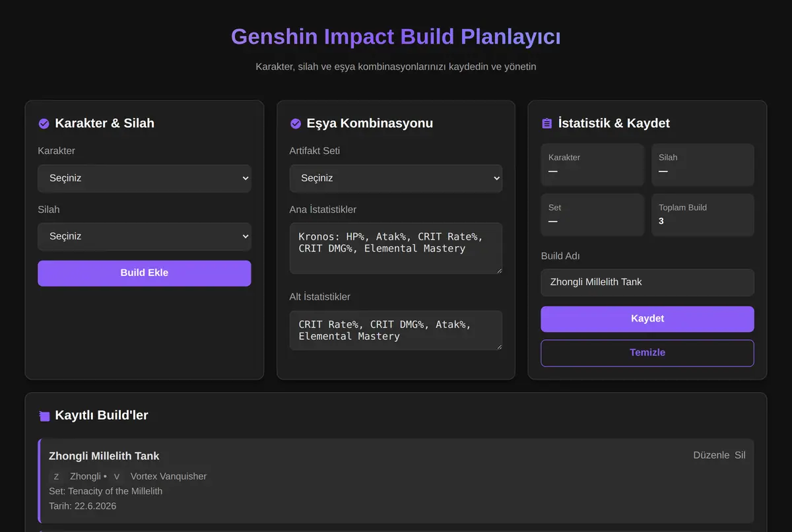
Task: Click the Kaydet button
Action: click(647, 319)
